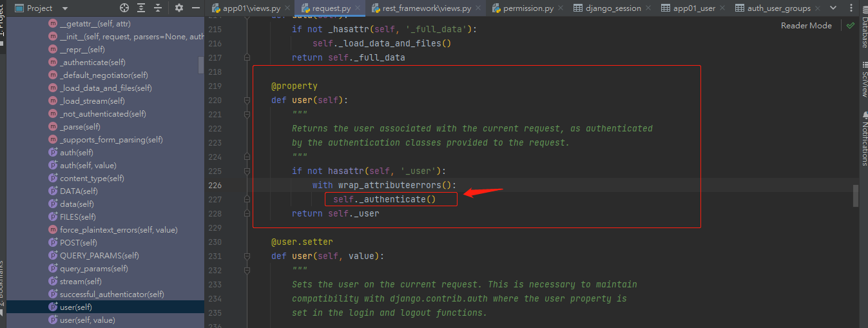868x328 pixels.
Task: Open the permission.py tab
Action: pyautogui.click(x=528, y=8)
